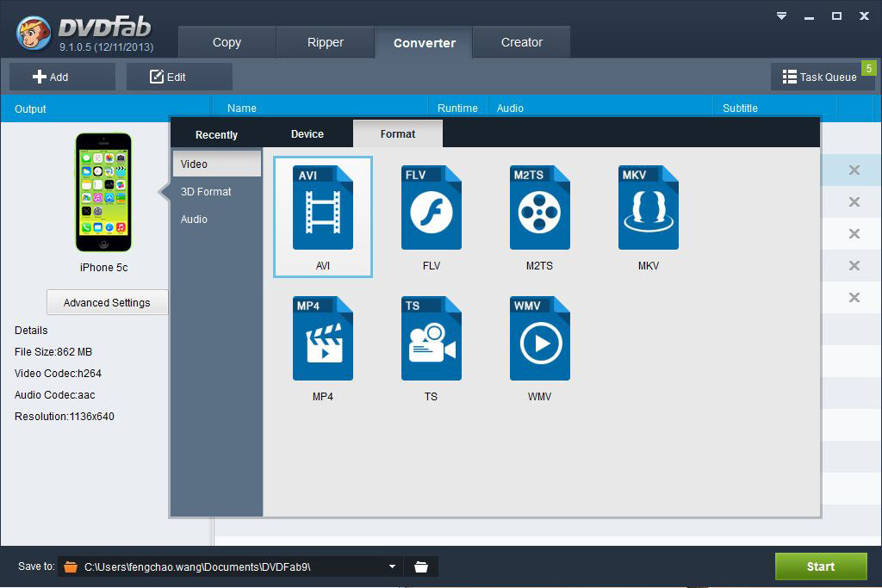Pick the M2TS format icon

[540, 207]
